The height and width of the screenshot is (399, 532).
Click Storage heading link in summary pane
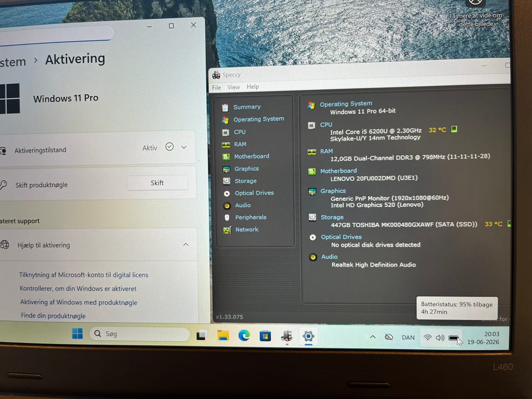tap(332, 217)
